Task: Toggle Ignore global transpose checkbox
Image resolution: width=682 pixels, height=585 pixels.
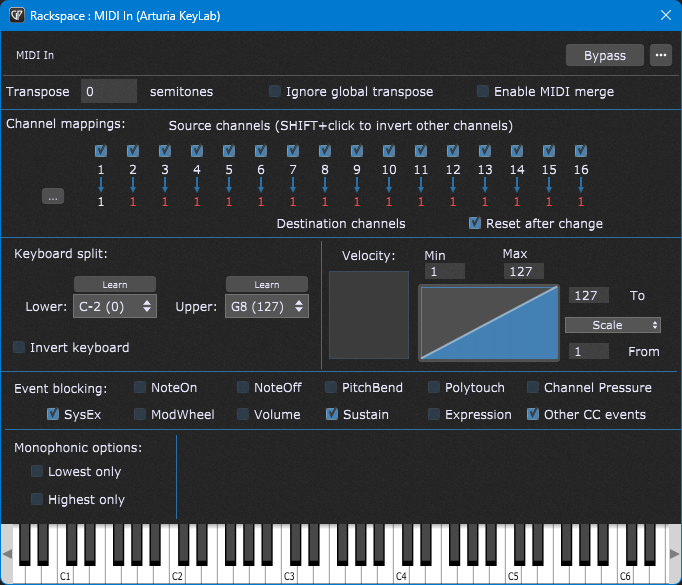Action: click(x=274, y=91)
